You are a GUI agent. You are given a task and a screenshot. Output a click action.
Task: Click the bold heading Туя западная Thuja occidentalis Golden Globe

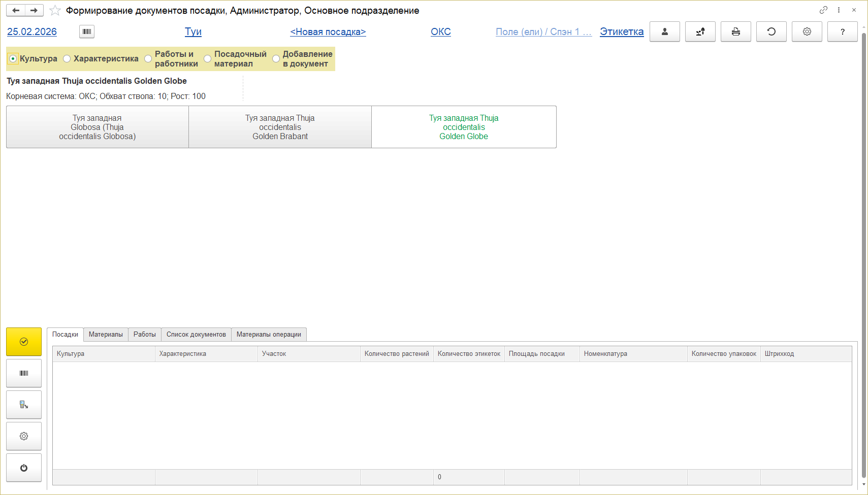click(x=97, y=81)
